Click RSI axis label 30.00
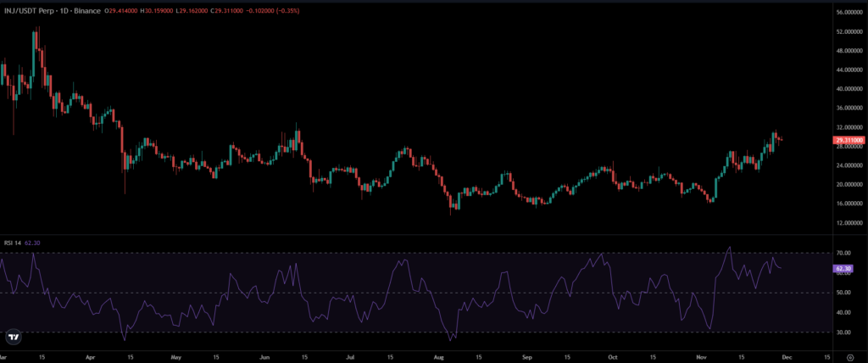 tap(843, 332)
